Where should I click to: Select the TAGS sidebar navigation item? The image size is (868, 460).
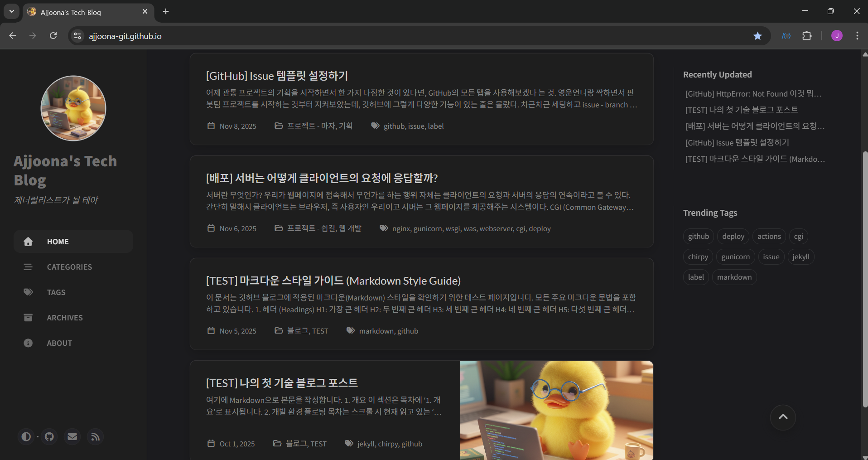tap(56, 292)
